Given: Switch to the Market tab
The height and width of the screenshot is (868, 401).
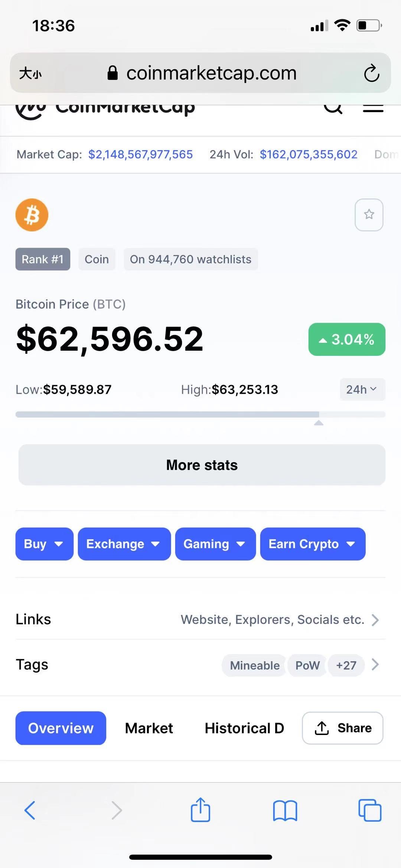Looking at the screenshot, I should pos(149,728).
